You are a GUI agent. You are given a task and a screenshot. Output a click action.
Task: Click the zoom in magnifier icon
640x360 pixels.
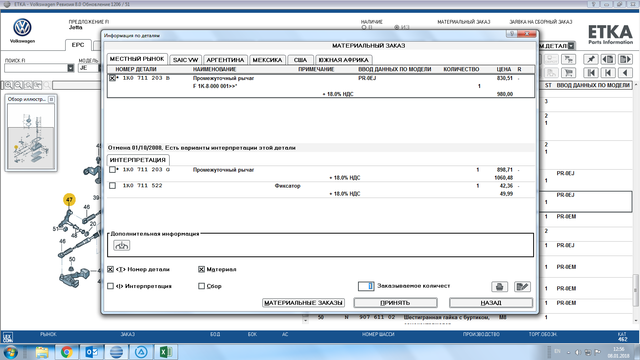pos(9,85)
